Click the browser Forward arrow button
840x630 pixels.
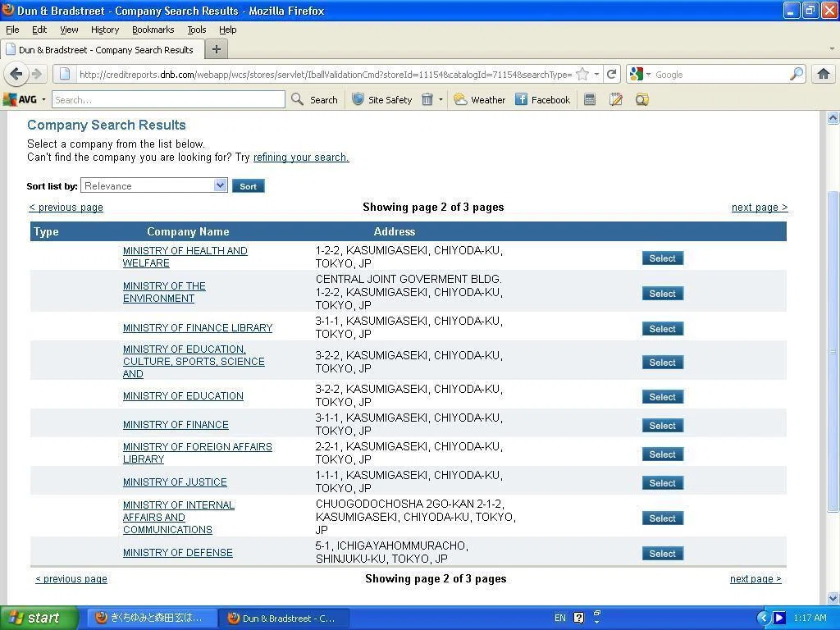pos(36,74)
